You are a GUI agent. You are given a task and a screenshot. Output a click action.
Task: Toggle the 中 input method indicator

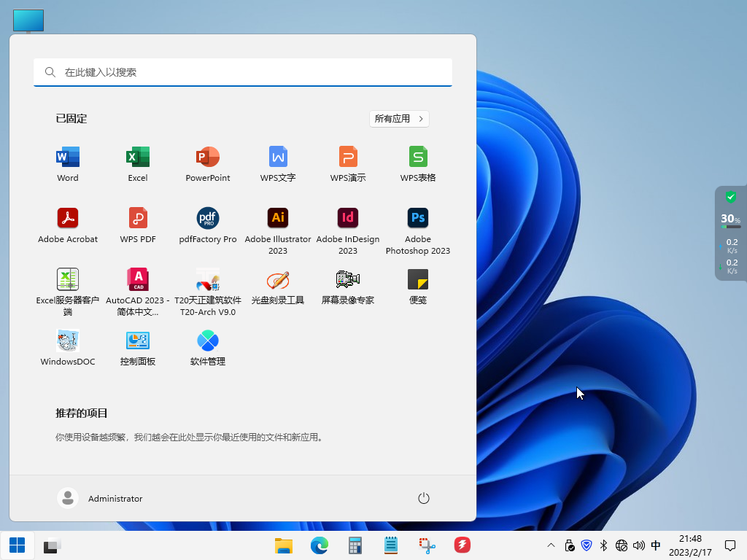tap(656, 545)
